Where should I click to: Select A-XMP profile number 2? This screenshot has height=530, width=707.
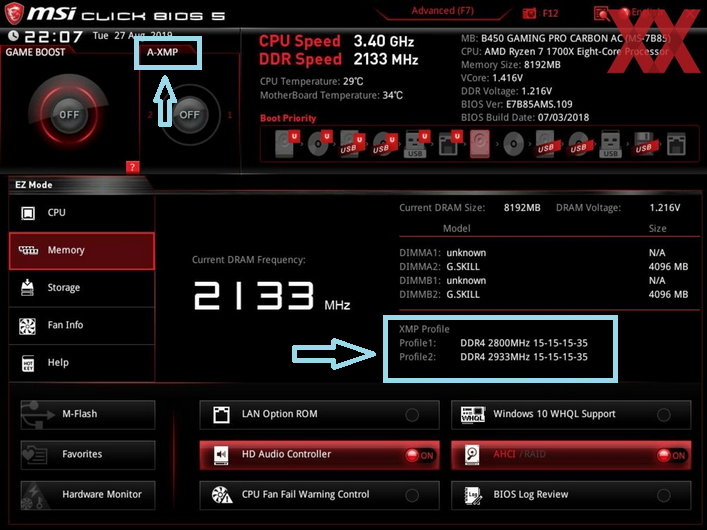150,115
